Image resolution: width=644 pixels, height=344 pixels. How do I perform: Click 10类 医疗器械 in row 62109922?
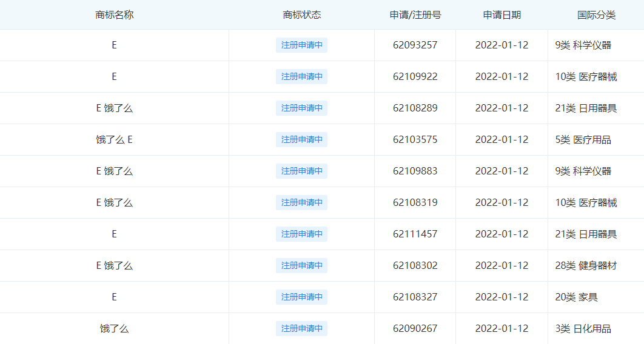586,77
